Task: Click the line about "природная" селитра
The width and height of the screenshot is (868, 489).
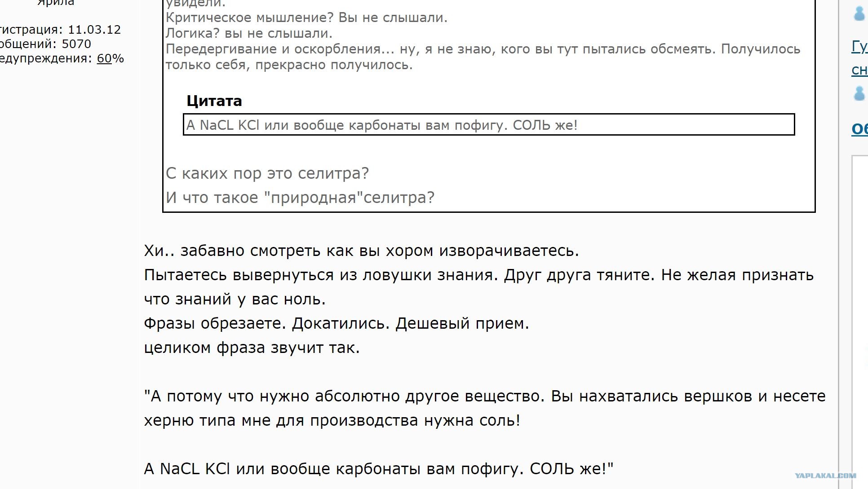Action: 300,198
